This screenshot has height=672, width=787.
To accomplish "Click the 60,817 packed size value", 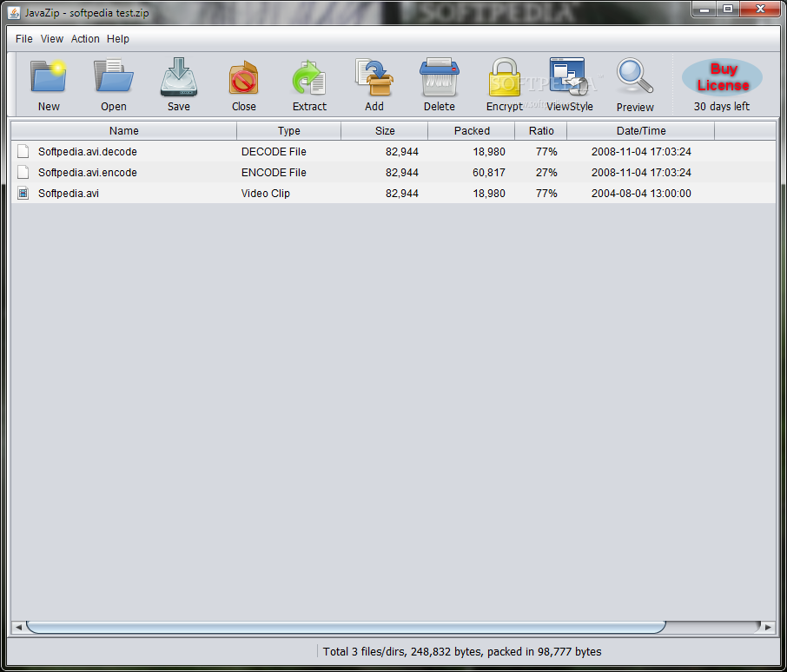I will click(488, 173).
